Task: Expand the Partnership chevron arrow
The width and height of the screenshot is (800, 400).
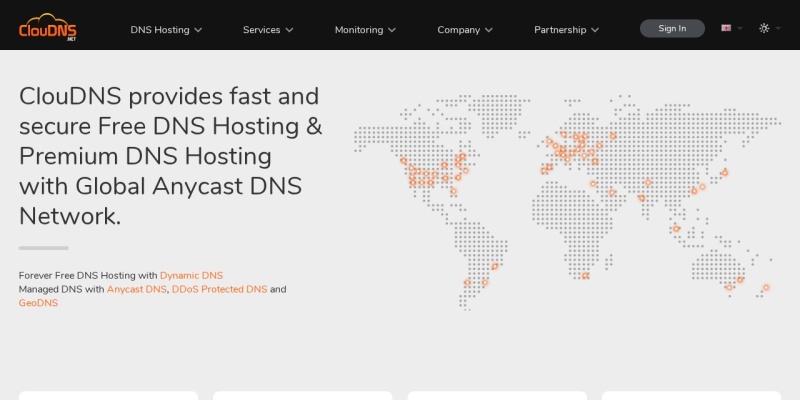Action: click(595, 30)
